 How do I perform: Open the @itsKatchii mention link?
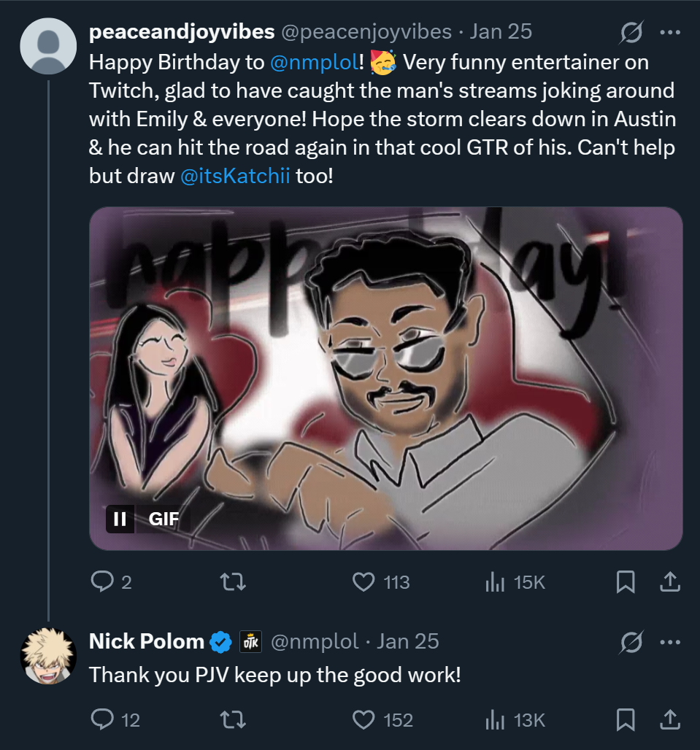pyautogui.click(x=235, y=177)
